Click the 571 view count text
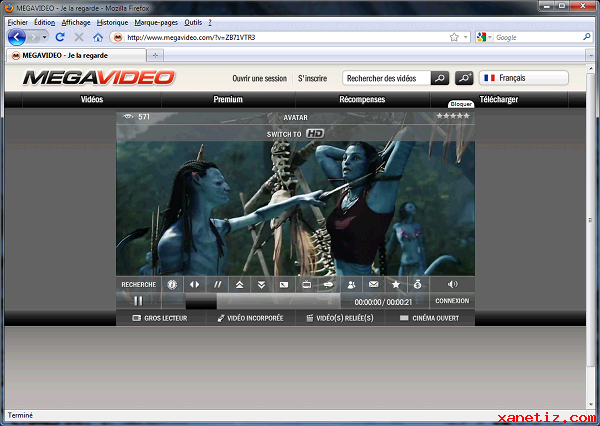 pos(144,117)
